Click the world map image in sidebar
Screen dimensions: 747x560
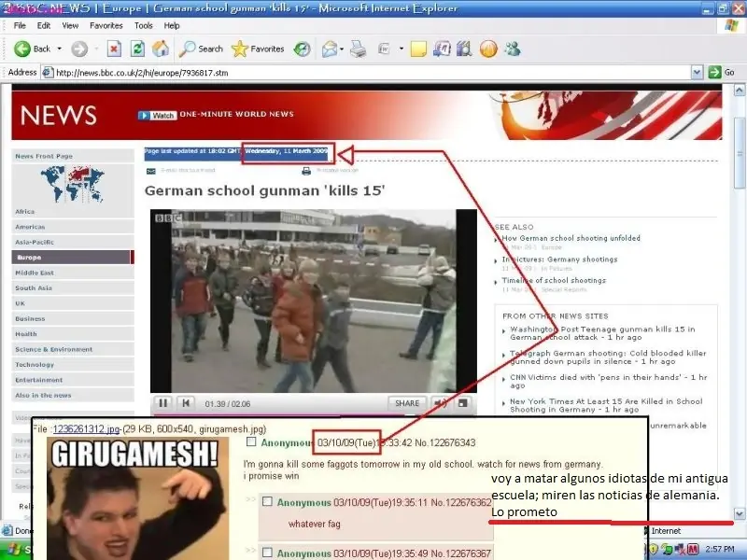[72, 184]
